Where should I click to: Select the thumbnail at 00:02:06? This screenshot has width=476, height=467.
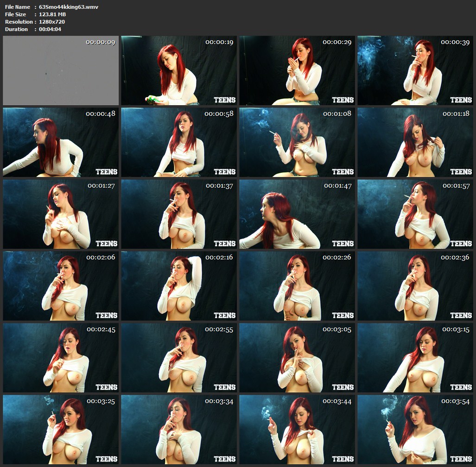[x=61, y=286]
